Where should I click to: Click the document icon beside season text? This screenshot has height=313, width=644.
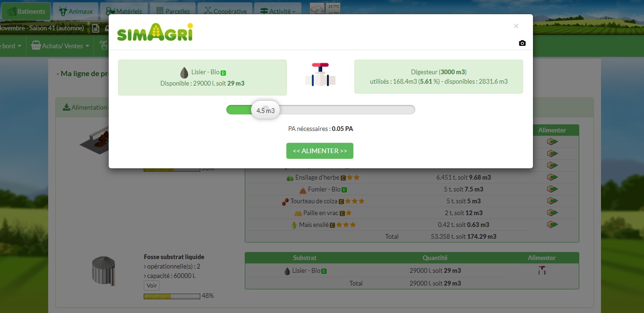click(x=95, y=28)
